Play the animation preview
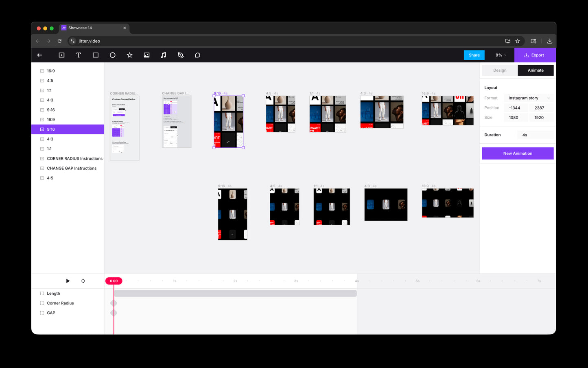The height and width of the screenshot is (368, 588). tap(68, 281)
